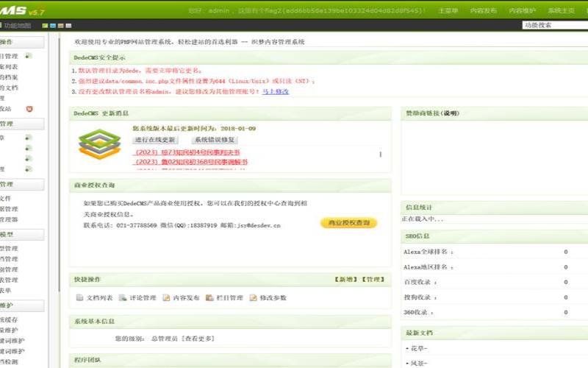Click fourth add icon under second sidebar section
Viewport: 588px width, 368px height.
(x=29, y=169)
